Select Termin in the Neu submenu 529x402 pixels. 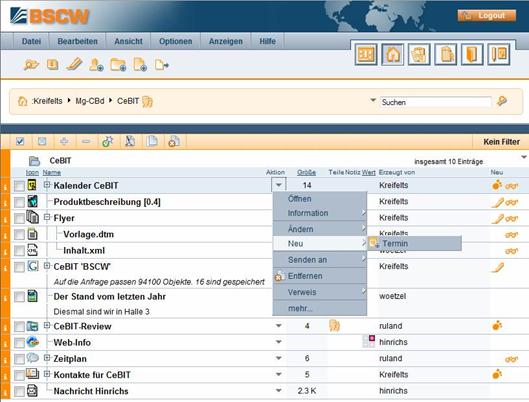pyautogui.click(x=414, y=243)
